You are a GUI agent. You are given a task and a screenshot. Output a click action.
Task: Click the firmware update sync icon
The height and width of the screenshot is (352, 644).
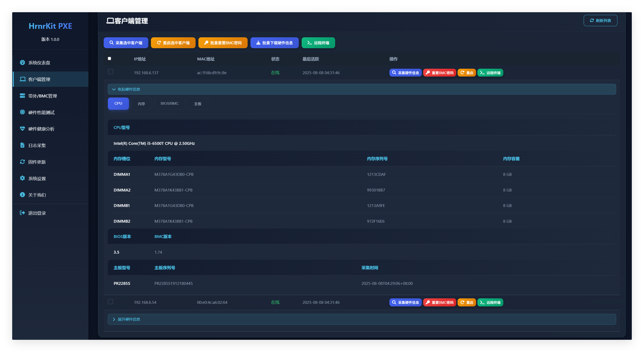point(22,162)
